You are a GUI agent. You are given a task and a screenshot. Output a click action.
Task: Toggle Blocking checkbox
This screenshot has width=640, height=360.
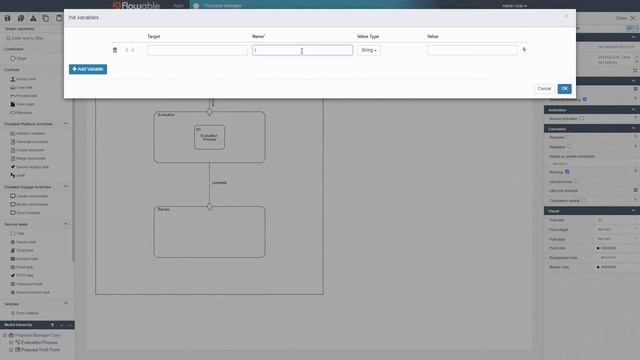(567, 172)
